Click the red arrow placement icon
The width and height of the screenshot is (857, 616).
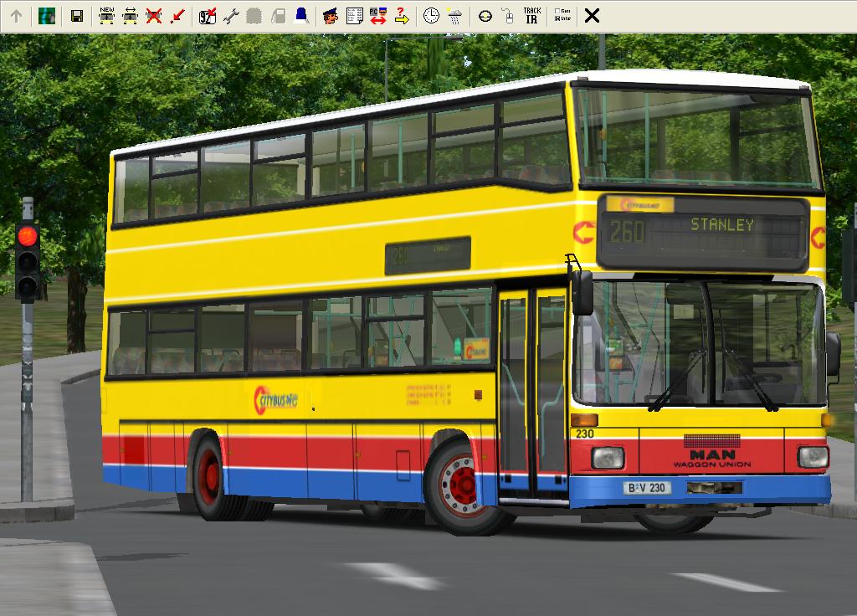tap(177, 16)
